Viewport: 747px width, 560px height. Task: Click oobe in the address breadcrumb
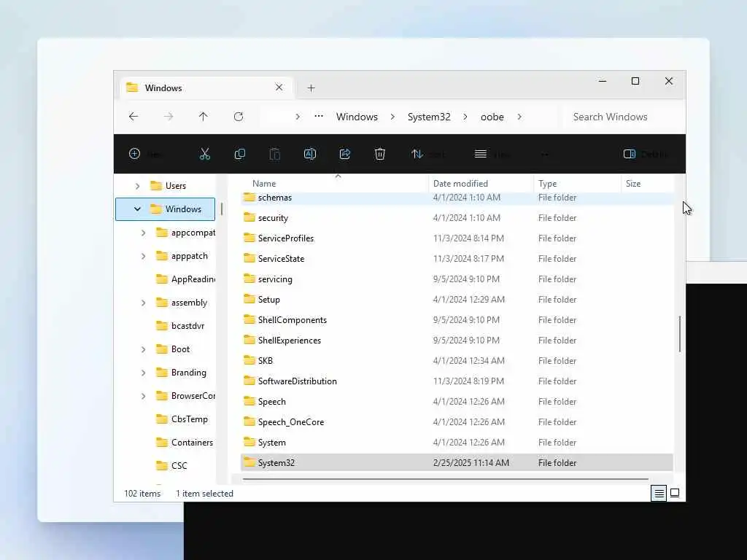coord(492,117)
